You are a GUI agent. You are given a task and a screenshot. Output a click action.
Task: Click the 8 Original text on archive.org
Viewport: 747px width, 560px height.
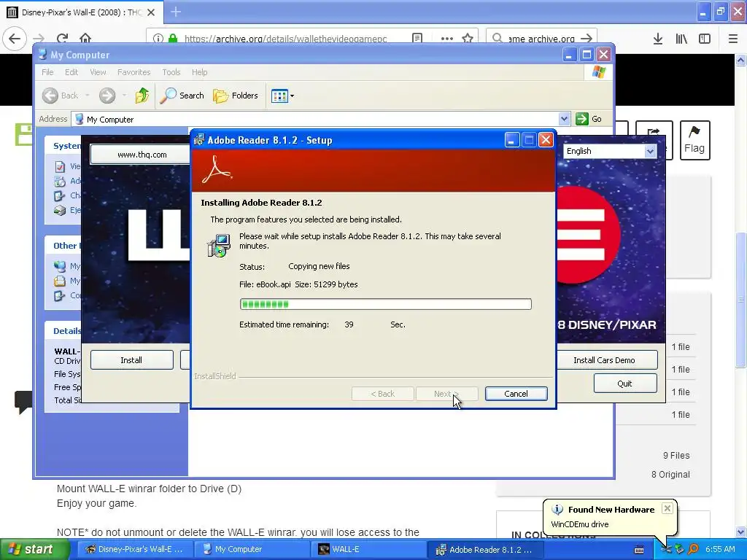[x=670, y=475]
